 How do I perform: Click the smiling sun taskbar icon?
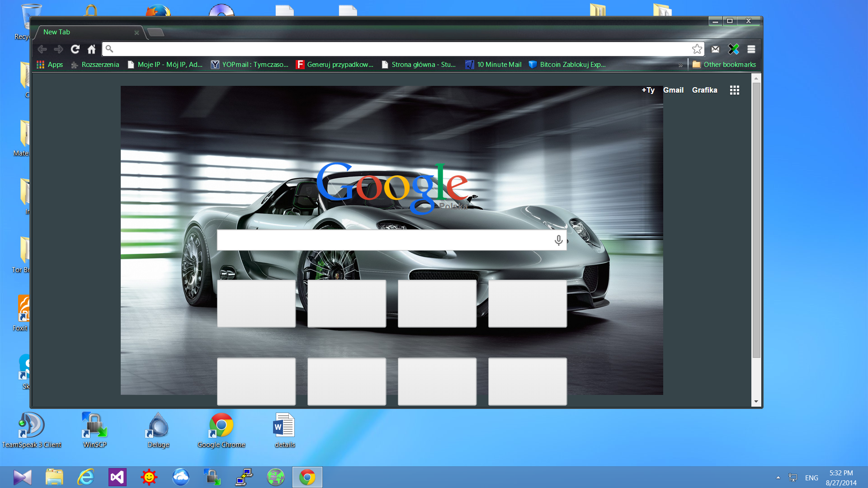(149, 477)
